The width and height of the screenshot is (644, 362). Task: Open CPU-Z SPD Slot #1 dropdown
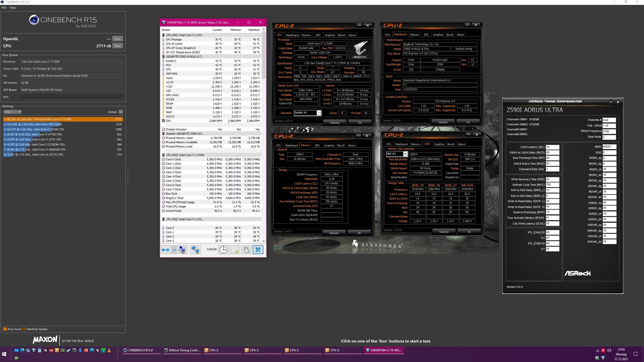405,154
